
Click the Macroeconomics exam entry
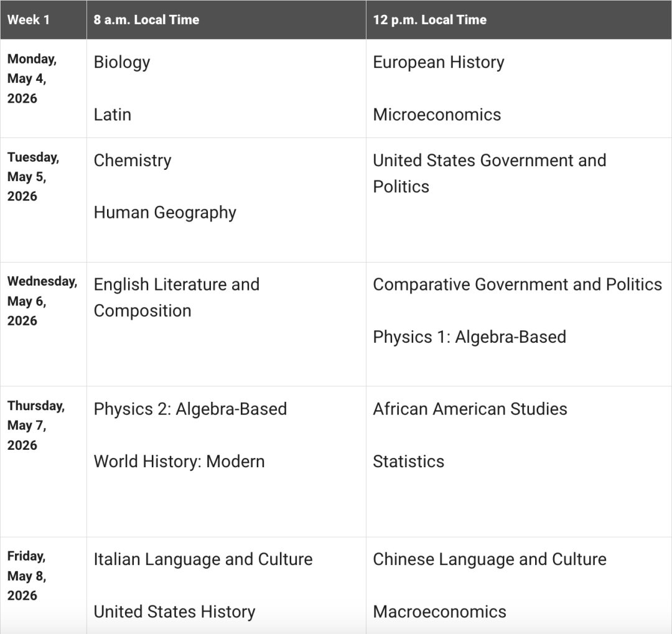click(x=439, y=612)
